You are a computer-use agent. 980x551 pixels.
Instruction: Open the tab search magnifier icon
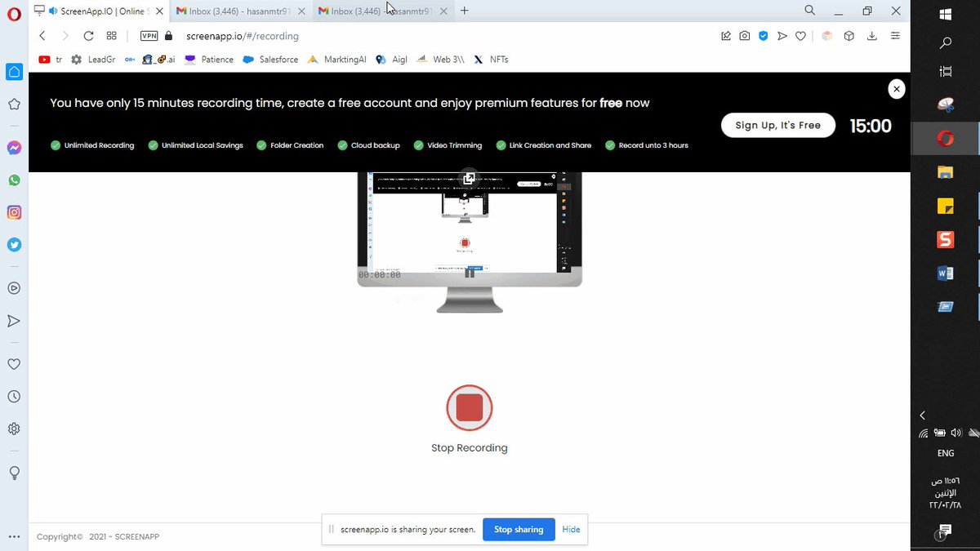tap(809, 11)
